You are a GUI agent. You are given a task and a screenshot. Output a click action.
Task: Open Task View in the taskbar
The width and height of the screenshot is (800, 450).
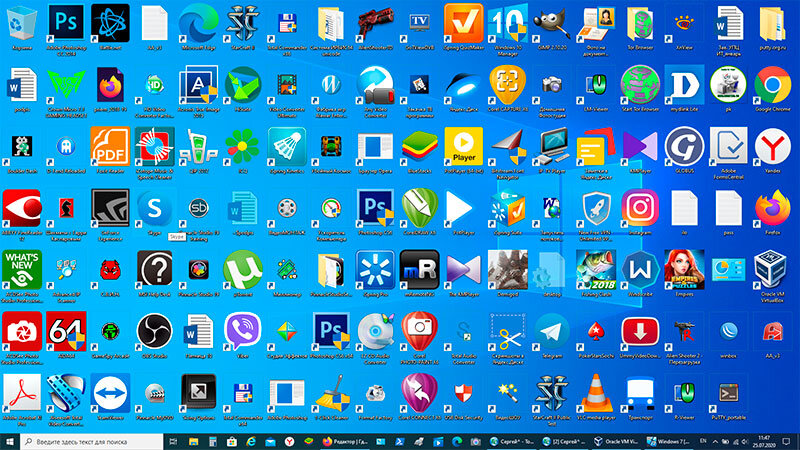[x=173, y=441]
